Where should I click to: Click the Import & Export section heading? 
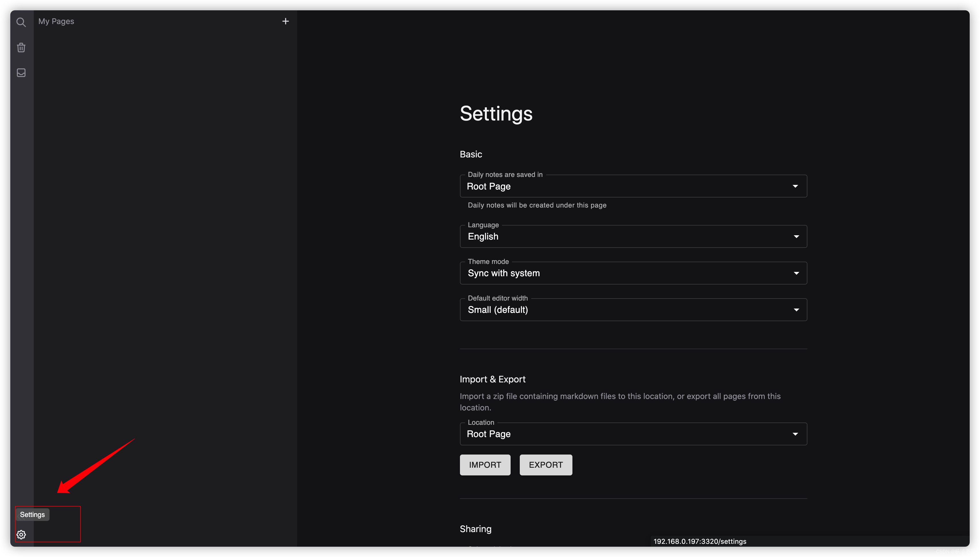click(x=492, y=379)
